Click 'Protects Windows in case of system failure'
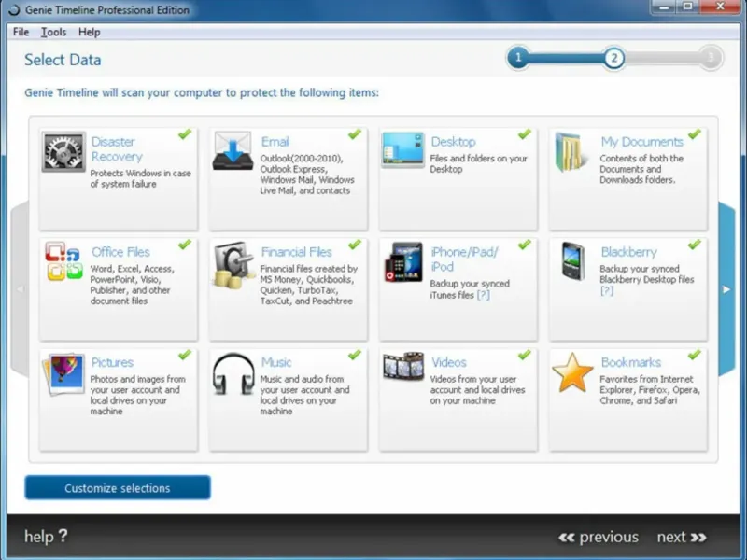Viewport: 747px width, 560px height. click(x=141, y=178)
